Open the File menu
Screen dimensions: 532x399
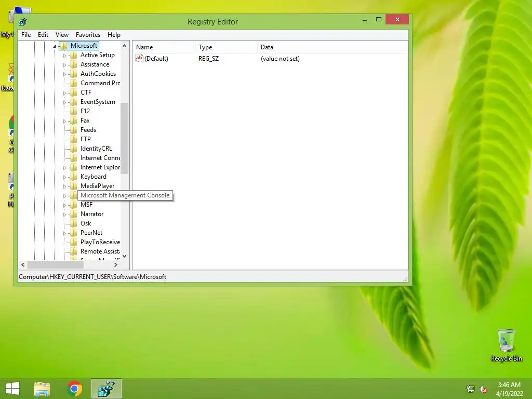(26, 35)
